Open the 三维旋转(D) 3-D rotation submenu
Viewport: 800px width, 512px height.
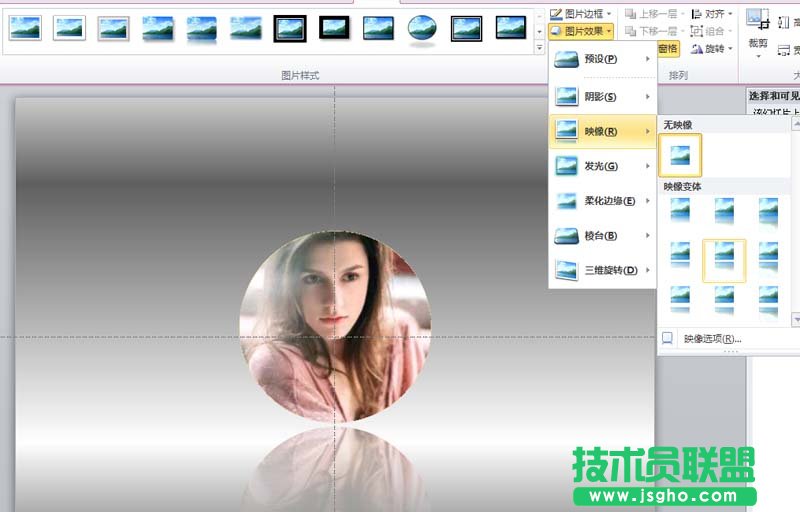[603, 270]
